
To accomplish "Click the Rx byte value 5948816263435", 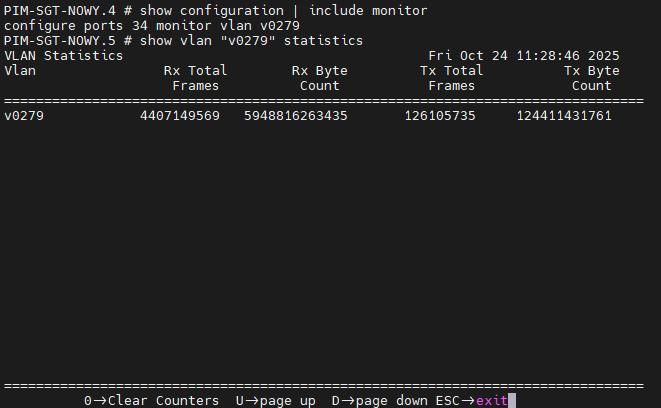I will [x=295, y=116].
